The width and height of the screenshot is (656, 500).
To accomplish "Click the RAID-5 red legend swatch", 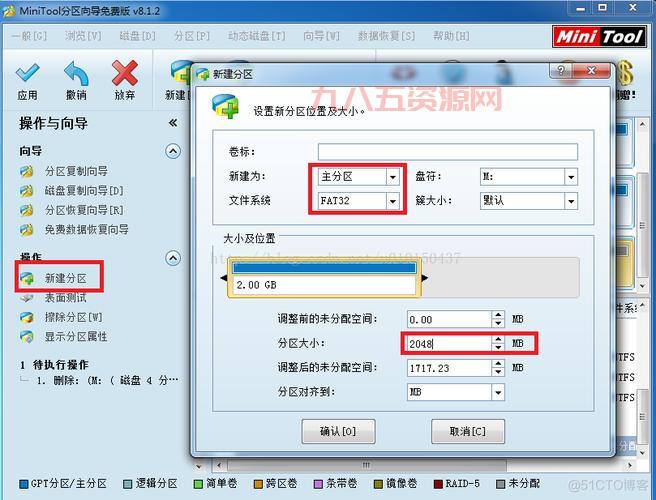I will [x=438, y=484].
